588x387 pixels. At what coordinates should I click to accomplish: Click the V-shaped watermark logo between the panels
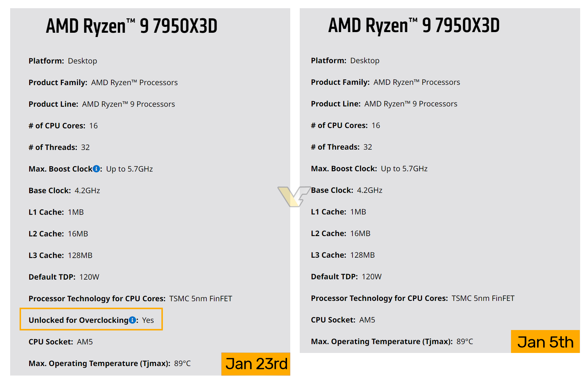point(294,196)
